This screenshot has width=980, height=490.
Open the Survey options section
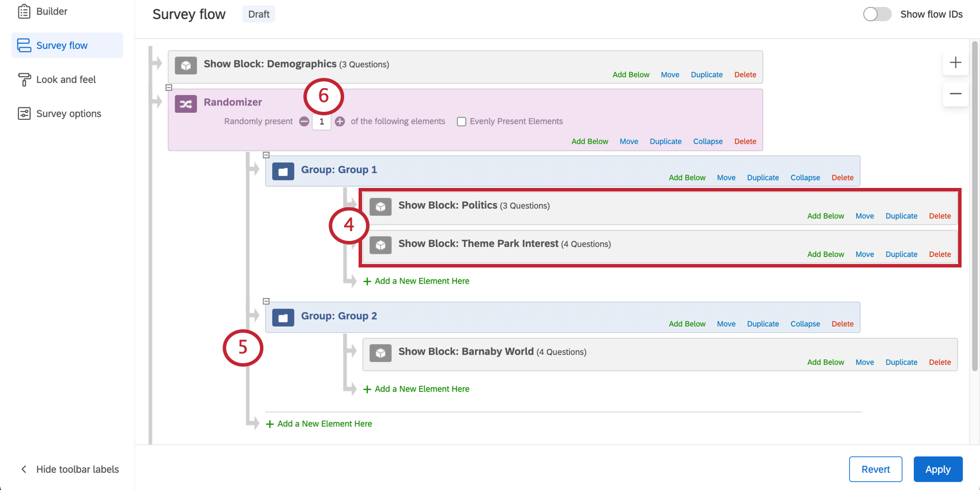point(67,114)
